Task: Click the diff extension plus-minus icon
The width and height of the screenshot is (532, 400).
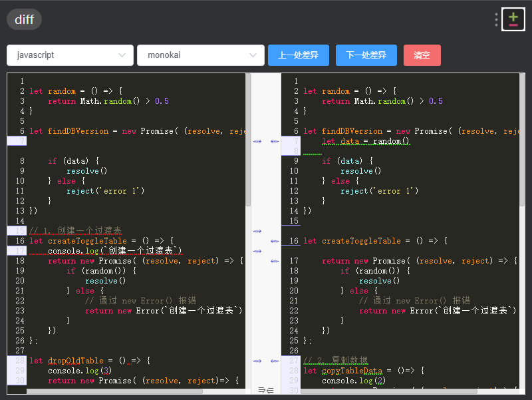Action: (513, 19)
